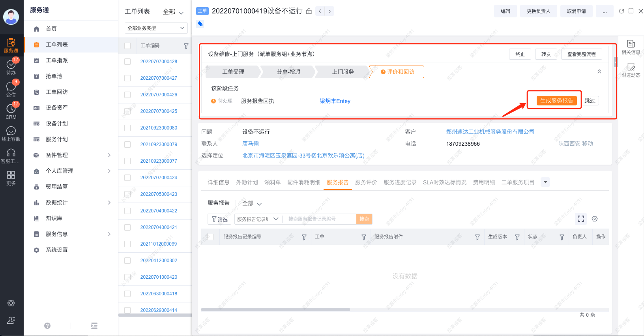Open 工单指派 in sidebar menu
The width and height of the screenshot is (644, 336).
(x=71, y=60)
